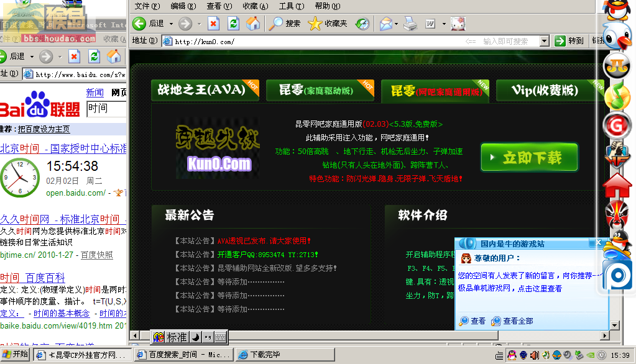The image size is (636, 364).
Task: Click the Forward arrow in kun0 browser toolbar
Action: (x=185, y=24)
